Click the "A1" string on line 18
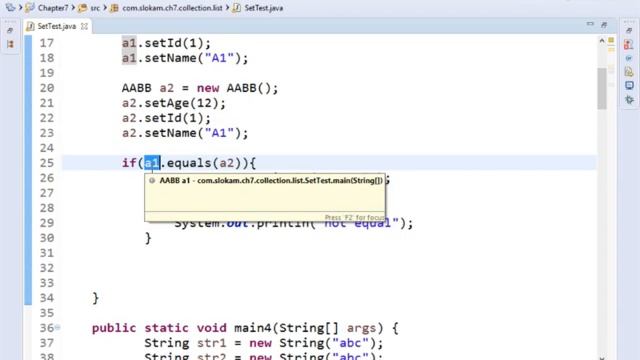 [x=219, y=58]
